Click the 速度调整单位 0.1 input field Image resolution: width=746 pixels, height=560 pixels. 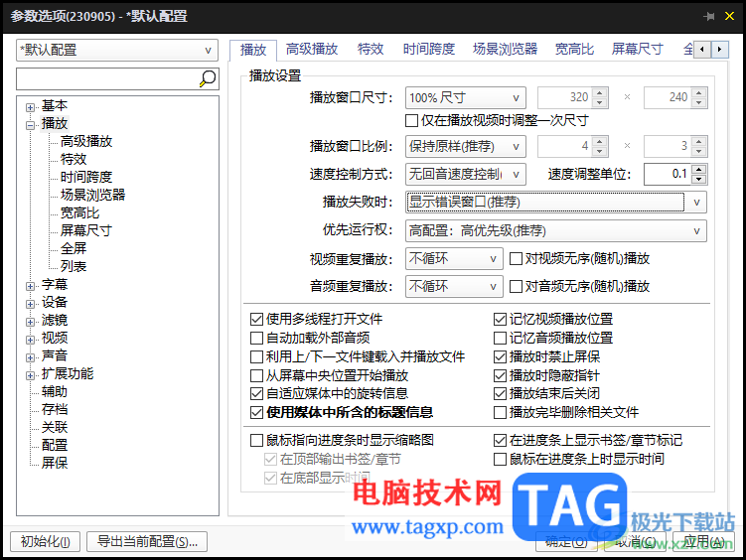tap(668, 174)
